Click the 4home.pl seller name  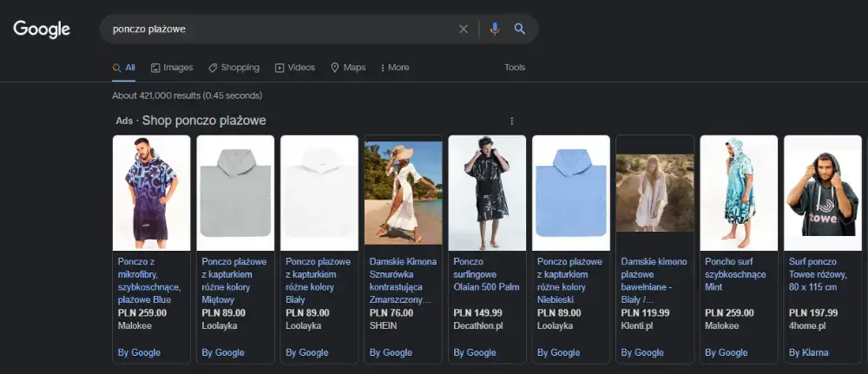pyautogui.click(x=807, y=326)
